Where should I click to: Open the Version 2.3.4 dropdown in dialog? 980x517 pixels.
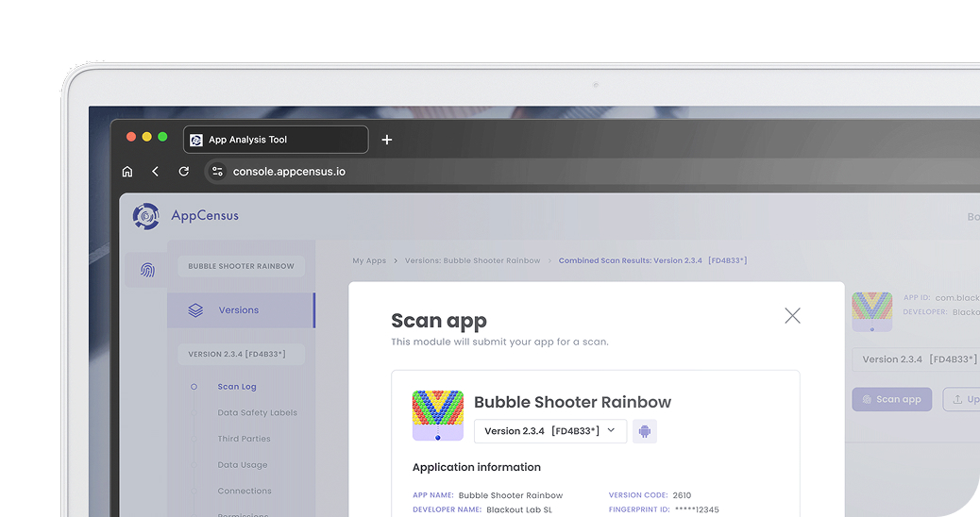tap(550, 431)
